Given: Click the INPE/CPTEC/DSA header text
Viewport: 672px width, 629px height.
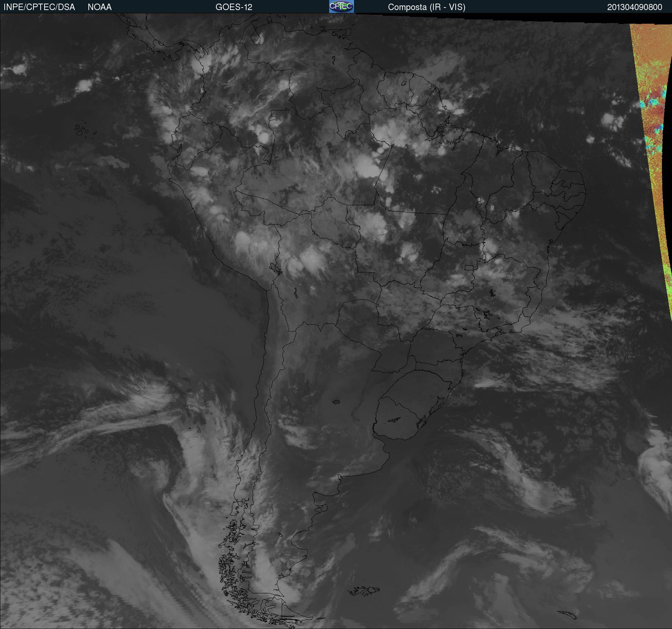Looking at the screenshot, I should (39, 7).
